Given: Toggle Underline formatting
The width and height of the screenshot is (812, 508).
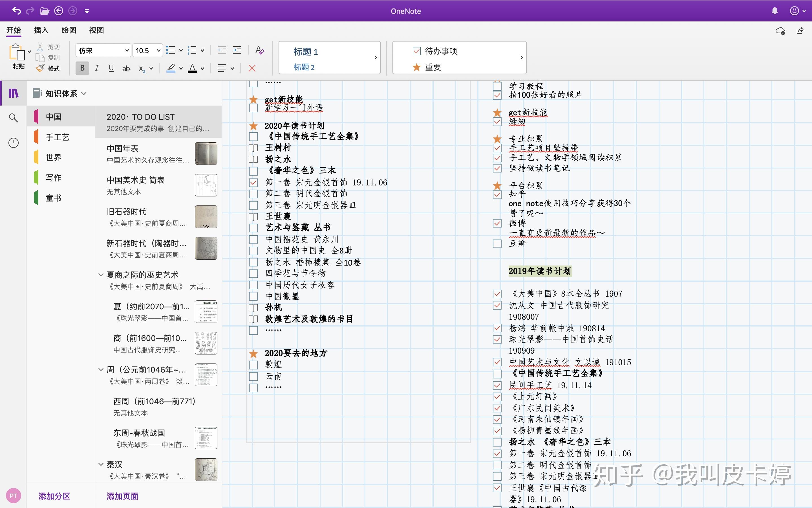Looking at the screenshot, I should [111, 68].
